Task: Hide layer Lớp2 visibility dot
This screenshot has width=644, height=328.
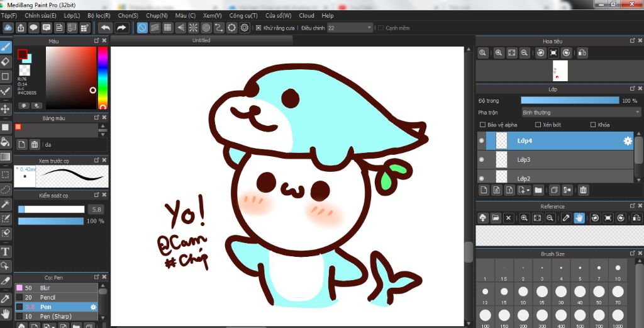Action: pos(481,178)
